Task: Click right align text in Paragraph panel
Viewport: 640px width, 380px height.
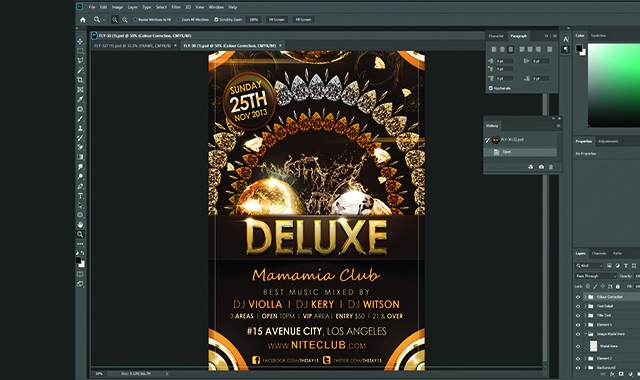Action: (x=510, y=49)
